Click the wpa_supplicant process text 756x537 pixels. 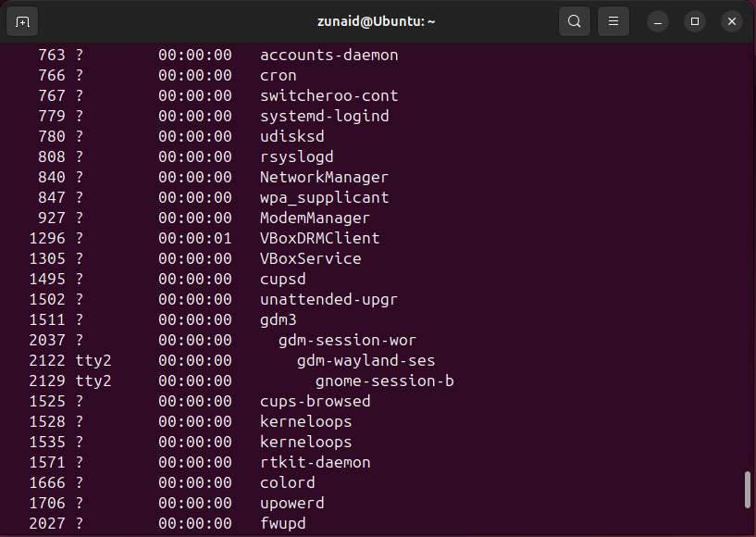(x=324, y=197)
